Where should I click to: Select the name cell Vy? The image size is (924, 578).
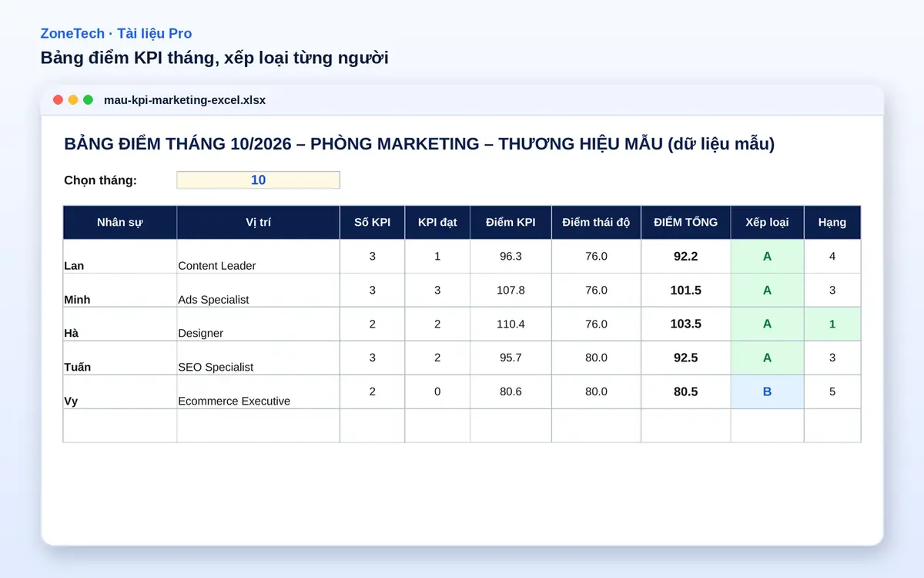[x=120, y=392]
